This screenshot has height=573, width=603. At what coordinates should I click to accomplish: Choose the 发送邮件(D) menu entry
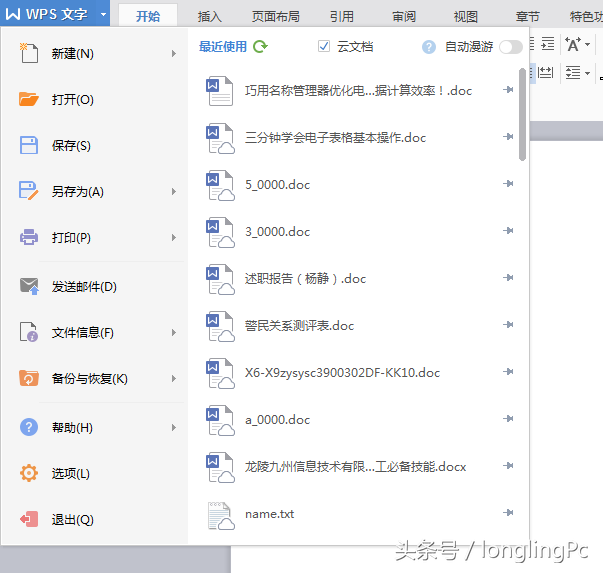94,286
